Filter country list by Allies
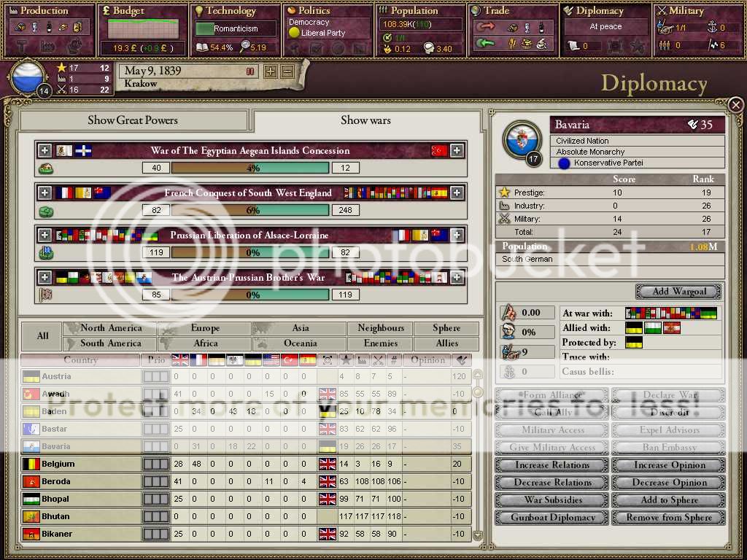 446,343
